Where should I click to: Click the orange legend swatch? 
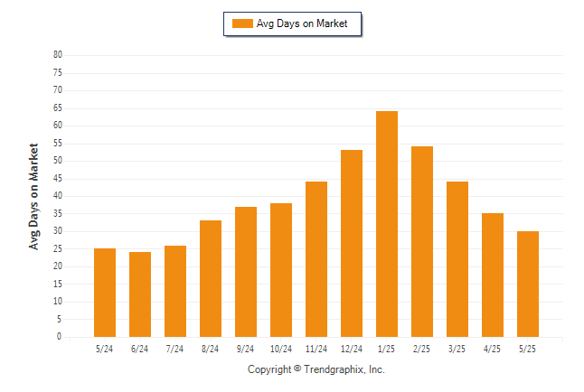pyautogui.click(x=242, y=23)
